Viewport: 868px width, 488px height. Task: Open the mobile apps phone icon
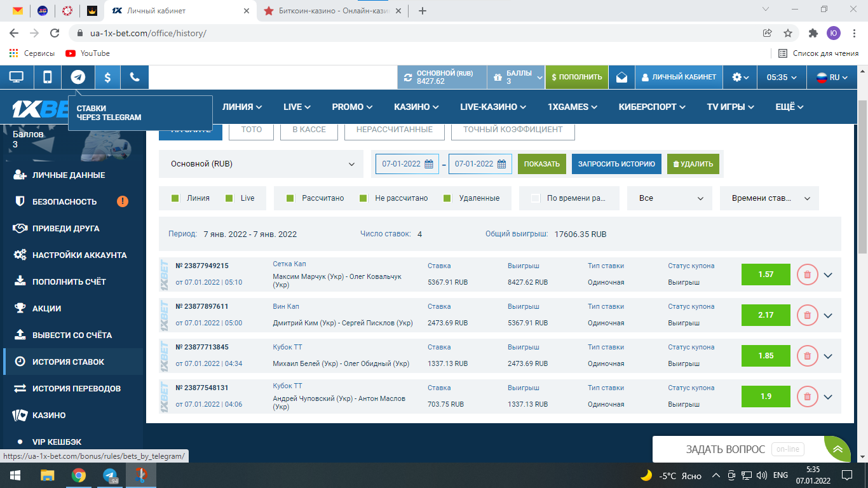[48, 77]
